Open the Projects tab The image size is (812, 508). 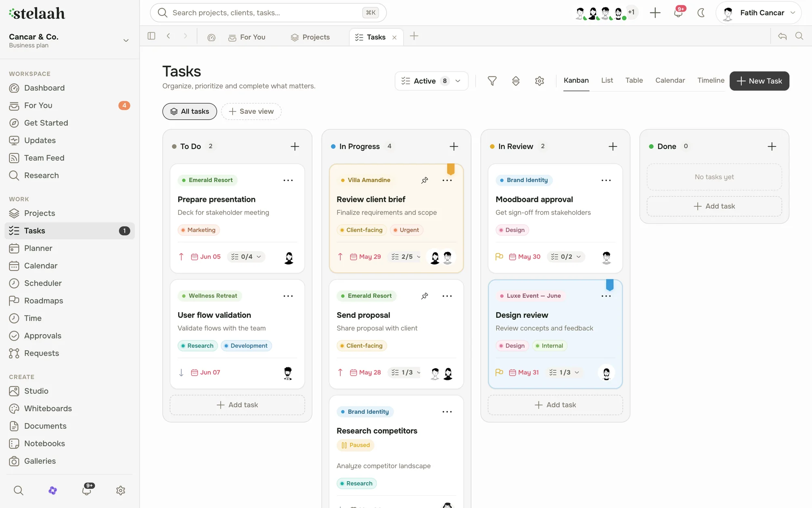click(x=310, y=37)
